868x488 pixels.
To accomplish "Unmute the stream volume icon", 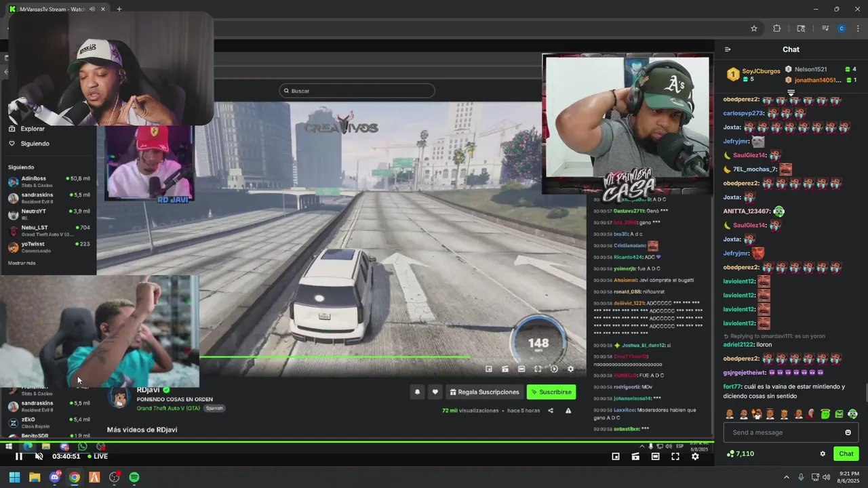I will pos(39,456).
